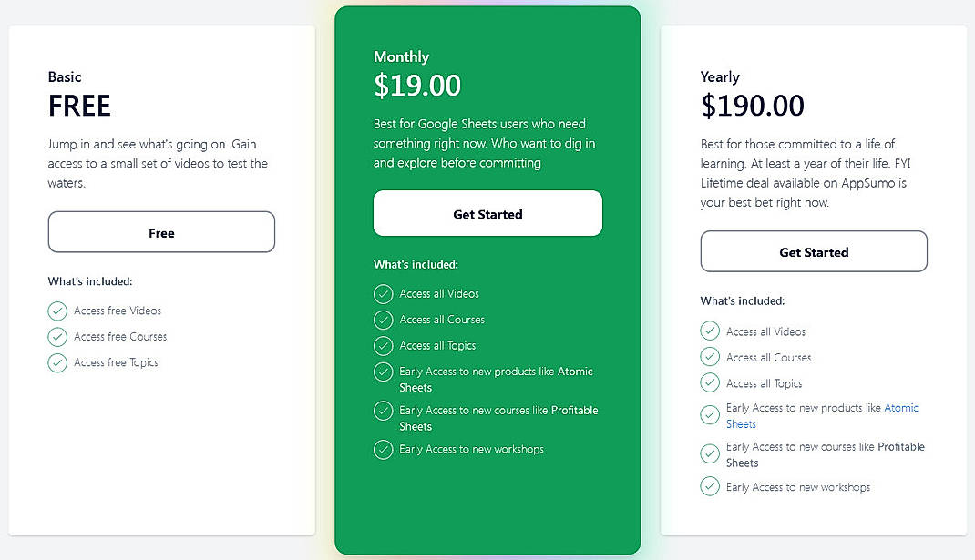Click the $190.00 yearly price text
This screenshot has width=975, height=560.
[x=753, y=106]
